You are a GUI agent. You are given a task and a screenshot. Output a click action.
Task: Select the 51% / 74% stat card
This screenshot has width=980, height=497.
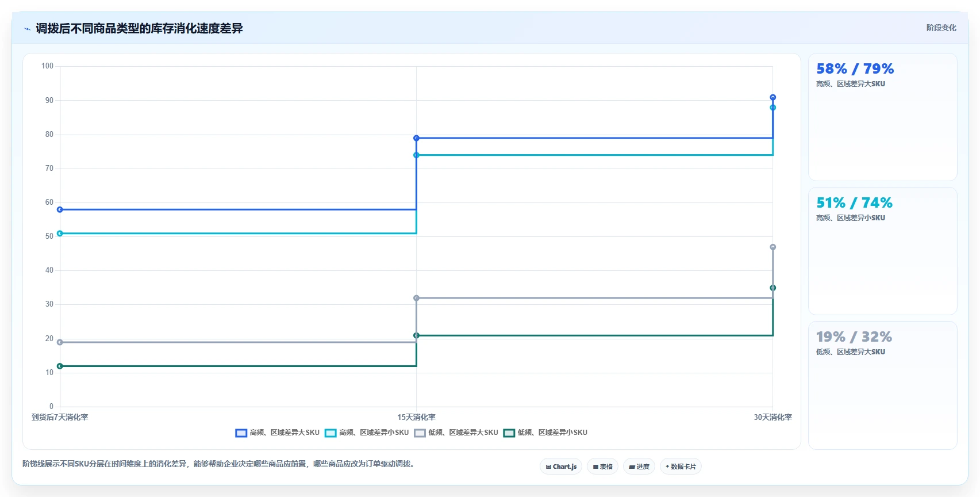click(882, 251)
